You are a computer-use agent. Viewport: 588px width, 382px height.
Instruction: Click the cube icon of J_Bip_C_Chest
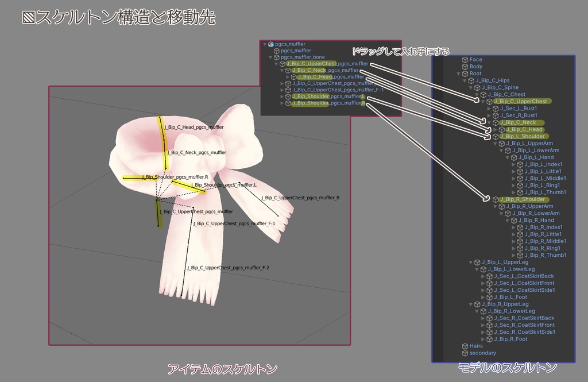(483, 95)
